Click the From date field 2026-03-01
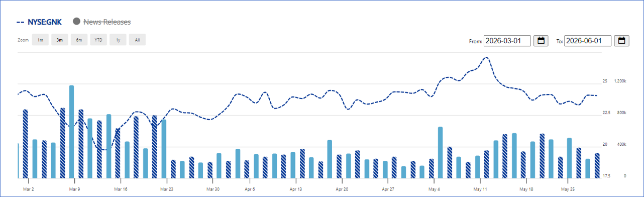Viewport: 644px width, 197px height. (507, 41)
